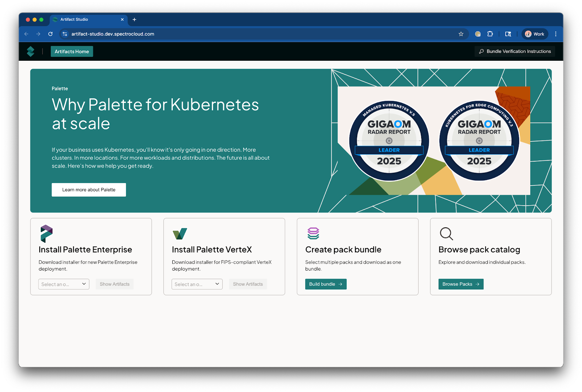This screenshot has width=582, height=392.
Task: Click the pack bundle stack icon
Action: point(313,233)
